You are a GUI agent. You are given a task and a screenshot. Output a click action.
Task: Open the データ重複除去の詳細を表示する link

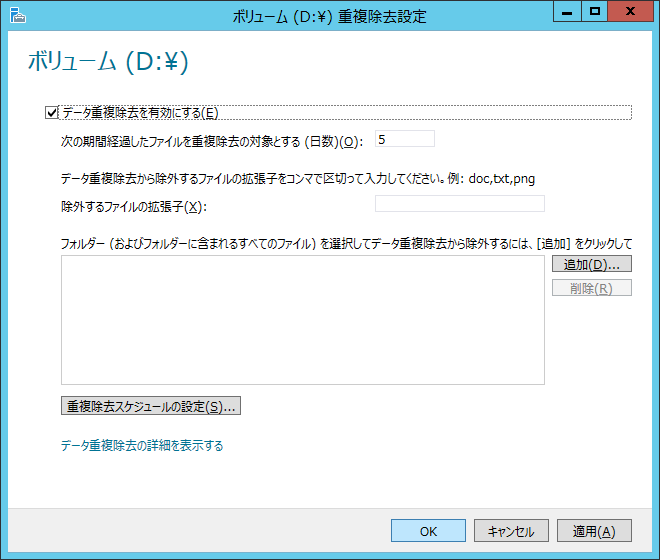[x=142, y=446]
